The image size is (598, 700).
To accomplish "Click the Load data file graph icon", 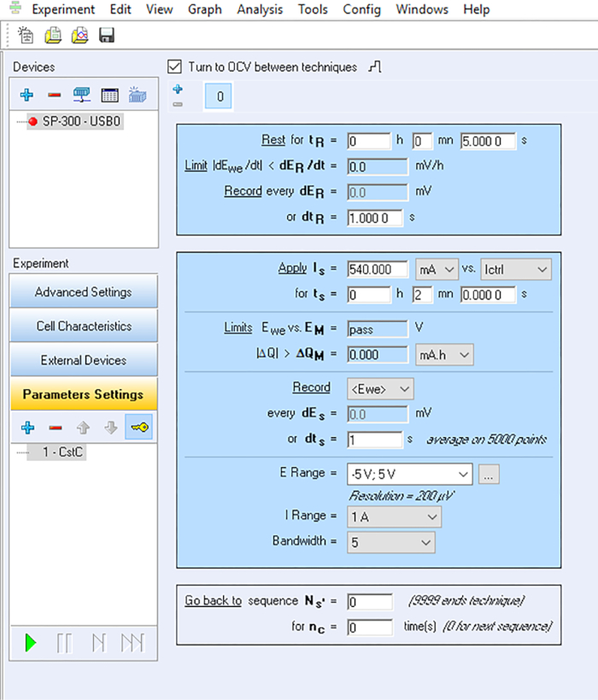I will tap(80, 35).
